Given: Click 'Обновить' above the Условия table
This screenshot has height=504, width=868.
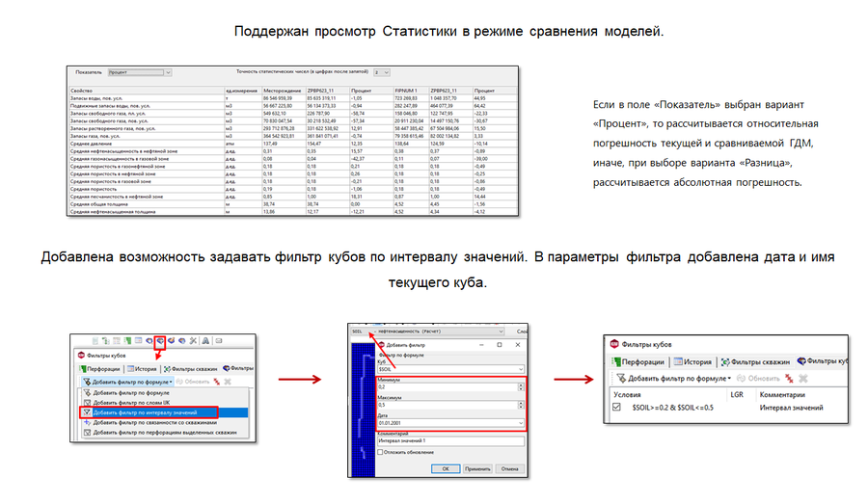Looking at the screenshot, I should pyautogui.click(x=758, y=379).
